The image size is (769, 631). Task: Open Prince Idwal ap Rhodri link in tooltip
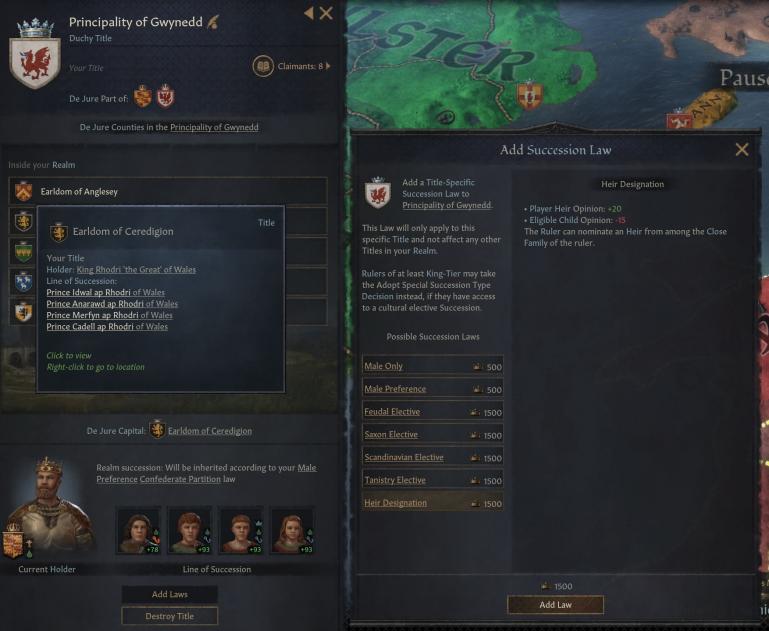click(x=105, y=292)
